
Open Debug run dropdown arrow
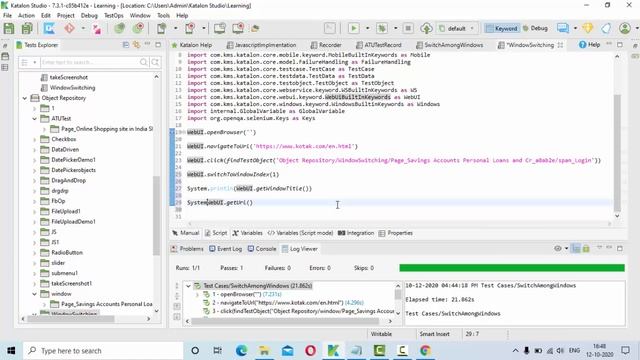396,28
